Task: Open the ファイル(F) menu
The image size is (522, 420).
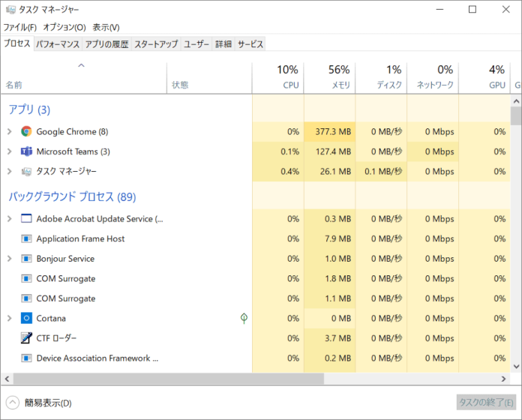Action: [x=19, y=27]
